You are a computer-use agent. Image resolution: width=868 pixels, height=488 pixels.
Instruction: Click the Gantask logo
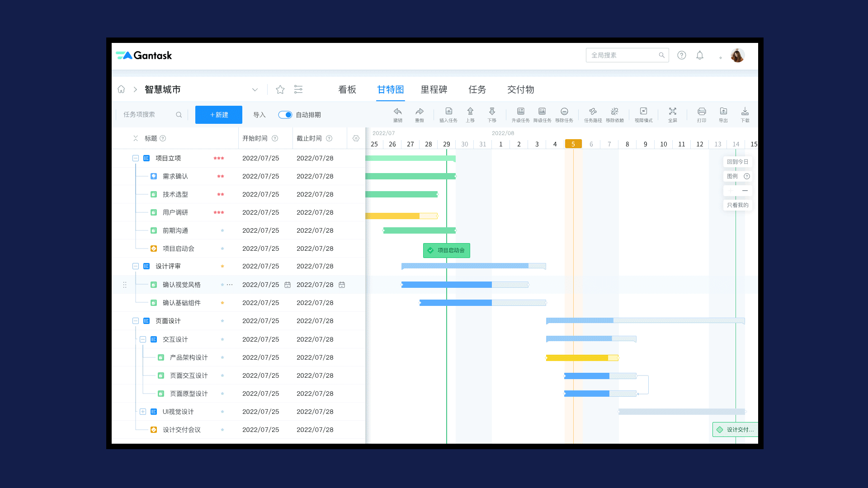pyautogui.click(x=144, y=55)
